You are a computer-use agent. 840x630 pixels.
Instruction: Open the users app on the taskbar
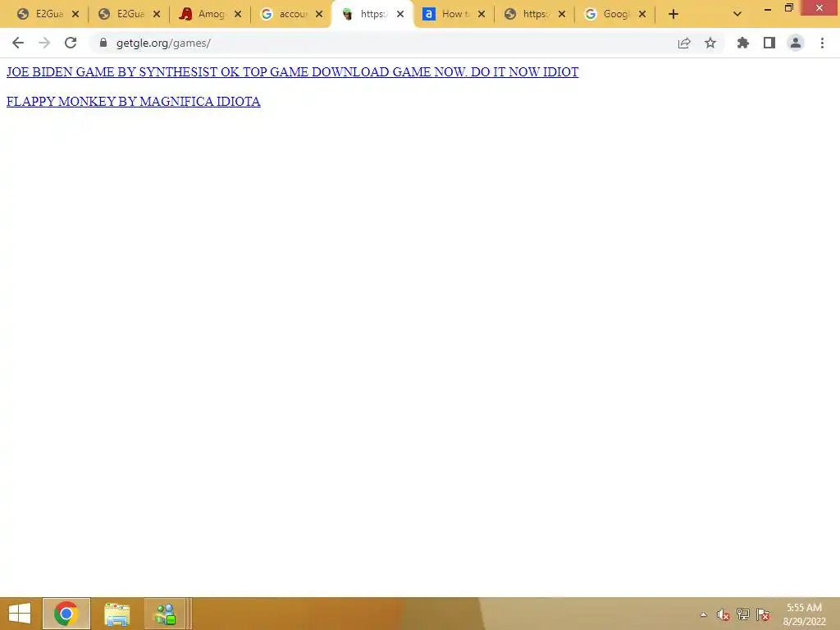(165, 614)
